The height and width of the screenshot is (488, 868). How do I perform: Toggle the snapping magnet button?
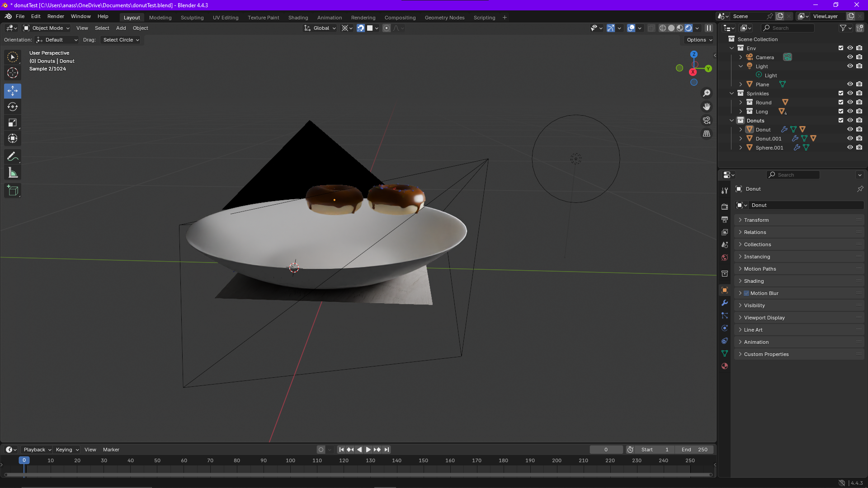click(360, 28)
